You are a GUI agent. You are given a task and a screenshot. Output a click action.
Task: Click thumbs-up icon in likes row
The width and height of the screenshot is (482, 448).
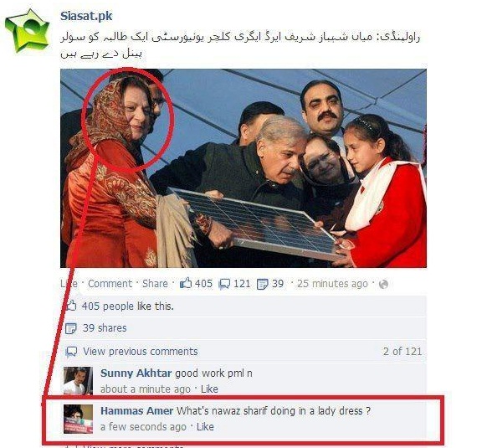[x=71, y=306]
